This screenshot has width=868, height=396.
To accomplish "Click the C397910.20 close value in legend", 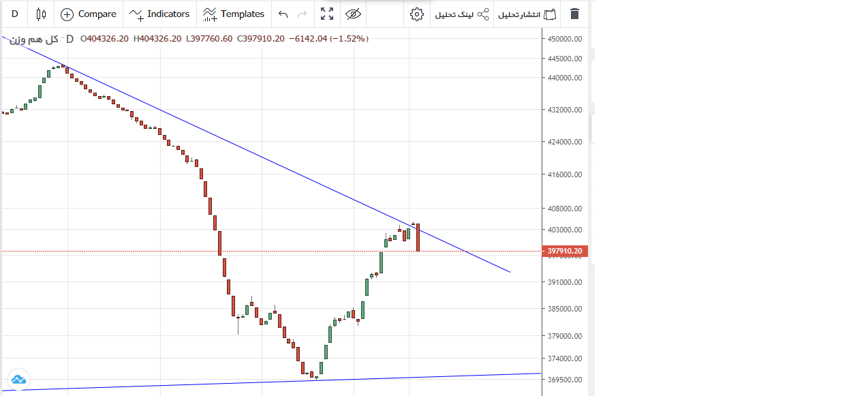I will (x=260, y=39).
